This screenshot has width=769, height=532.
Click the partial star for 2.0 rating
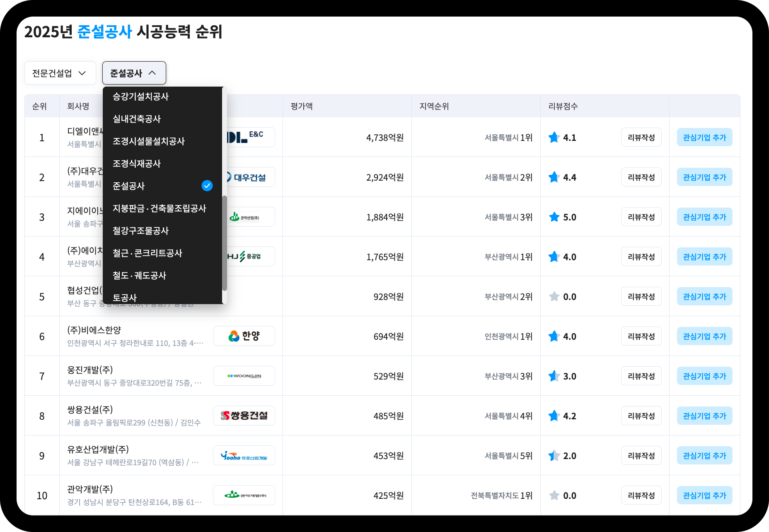pos(554,455)
